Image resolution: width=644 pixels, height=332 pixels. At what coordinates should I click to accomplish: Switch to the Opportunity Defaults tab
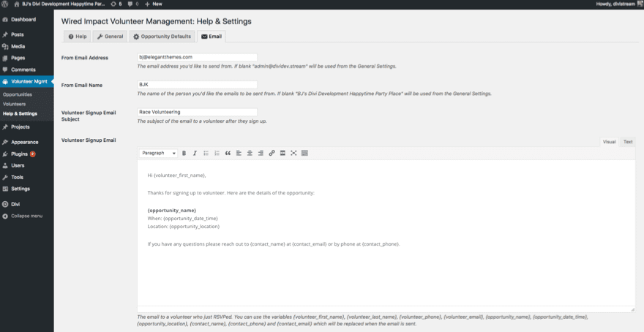click(162, 36)
